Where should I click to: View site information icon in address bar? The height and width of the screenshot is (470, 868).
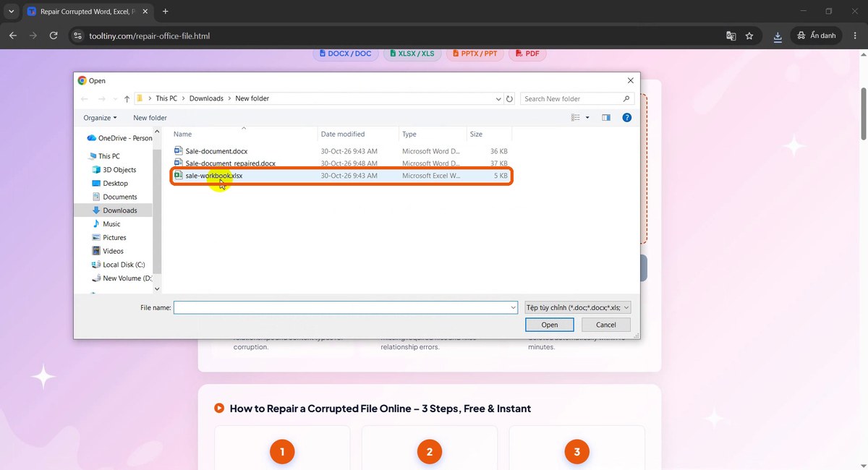click(78, 35)
